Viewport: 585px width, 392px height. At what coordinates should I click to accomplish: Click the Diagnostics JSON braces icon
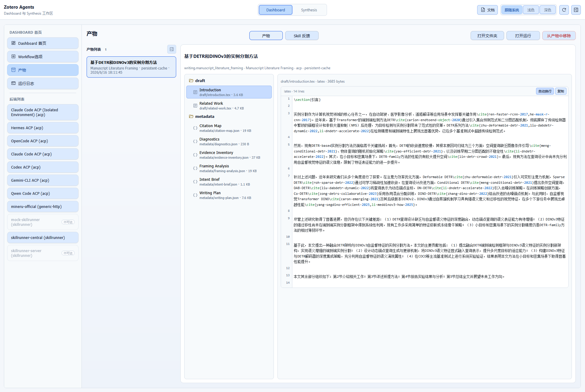click(195, 141)
